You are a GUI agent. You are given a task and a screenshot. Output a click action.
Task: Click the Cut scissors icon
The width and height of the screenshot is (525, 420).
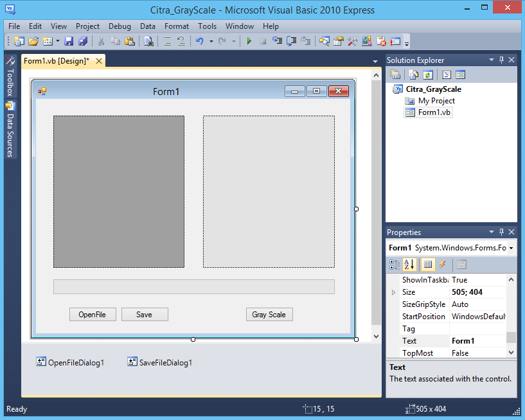pyautogui.click(x=101, y=41)
